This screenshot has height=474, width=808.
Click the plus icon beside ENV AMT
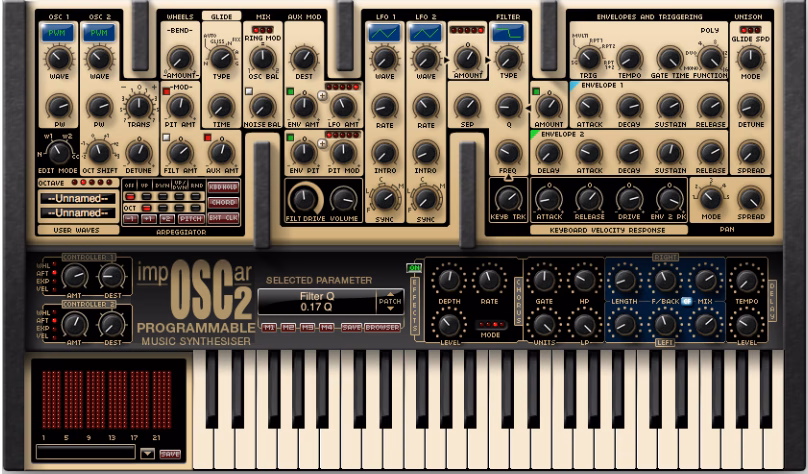322,95
